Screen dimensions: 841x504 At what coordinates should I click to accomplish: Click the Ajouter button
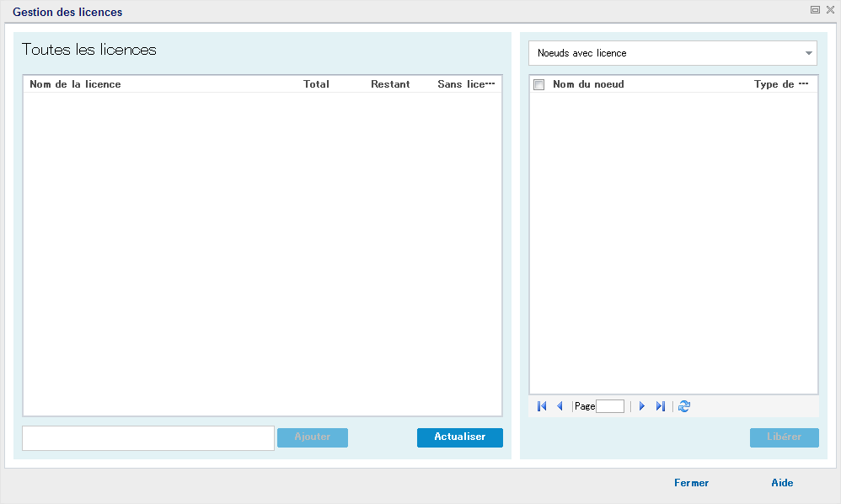click(312, 437)
